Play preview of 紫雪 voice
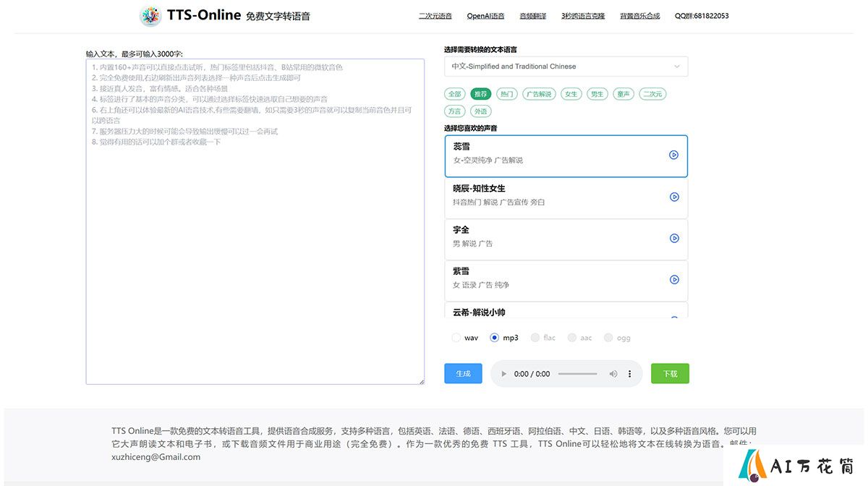Image resolution: width=868 pixels, height=486 pixels. coord(674,279)
